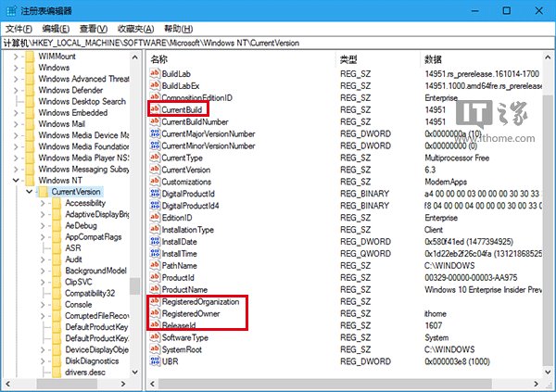Click the values pane down scroll arrow
The height and width of the screenshot is (392, 556).
[548, 373]
